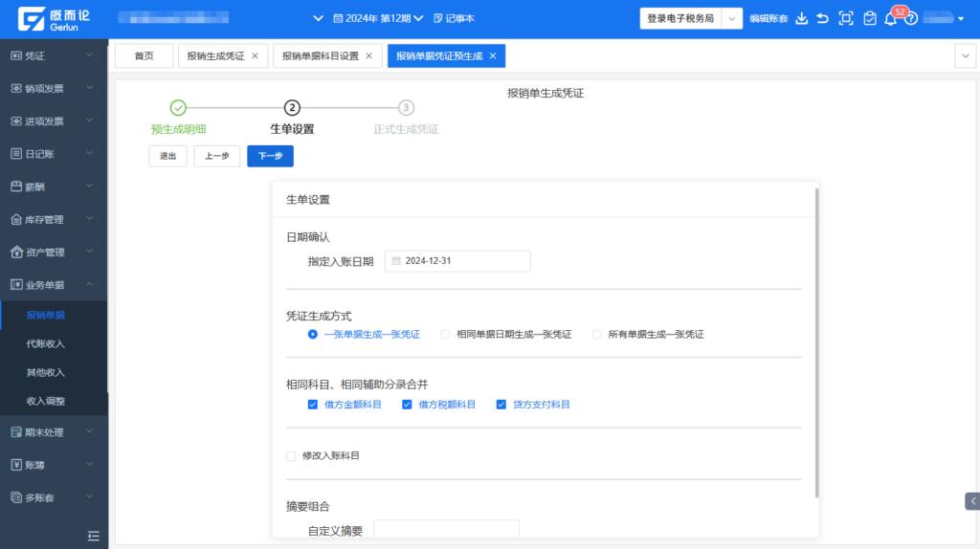980x549 pixels.
Task: Open the clipboard checklist icon
Action: (869, 18)
